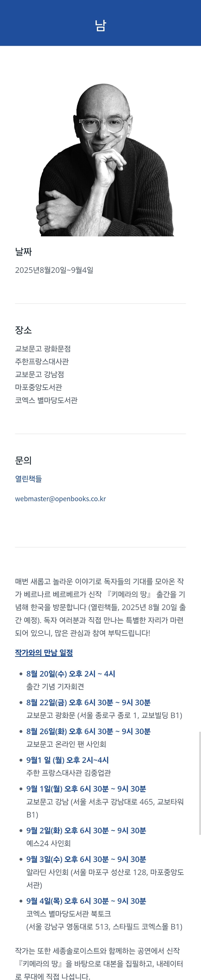The height and width of the screenshot is (980, 201).
Task: Open the 열린책들 publisher link
Action: click(x=29, y=479)
